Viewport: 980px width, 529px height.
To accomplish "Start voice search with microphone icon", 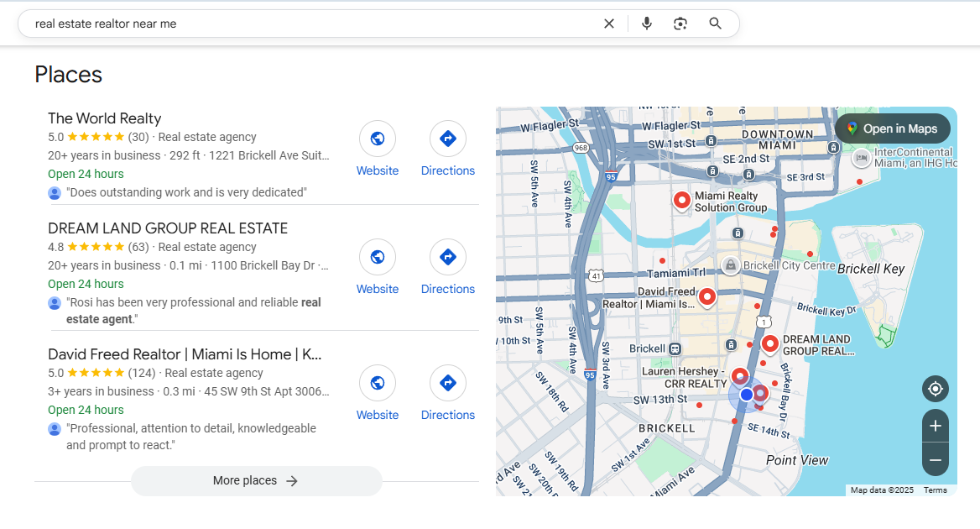I will [646, 24].
